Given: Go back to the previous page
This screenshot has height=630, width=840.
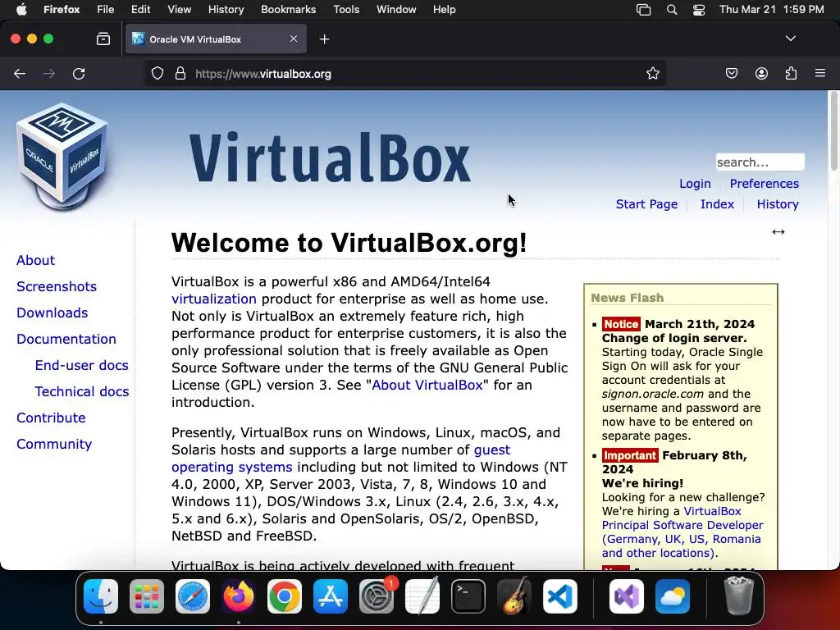Looking at the screenshot, I should click(x=20, y=74).
